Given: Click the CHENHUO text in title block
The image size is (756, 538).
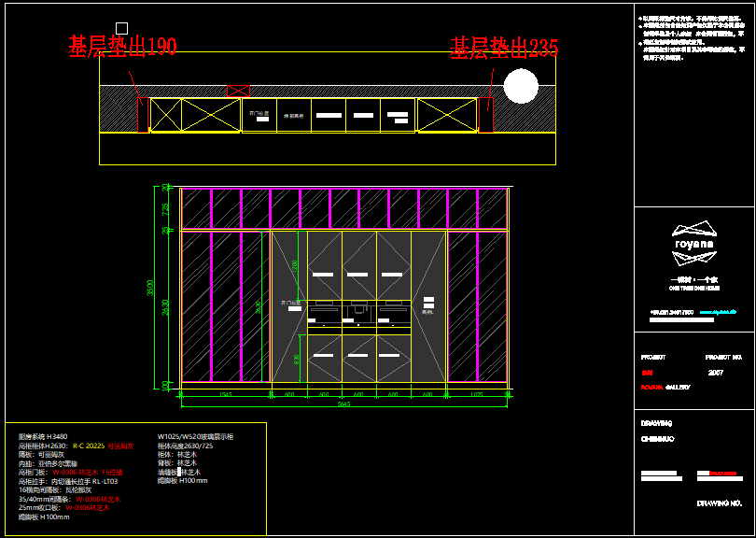Looking at the screenshot, I should tap(657, 438).
